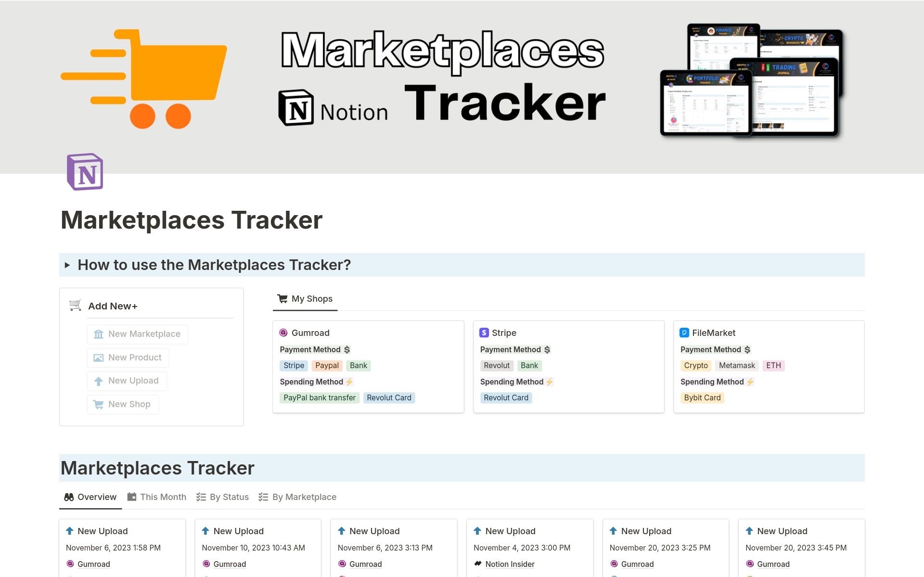
Task: Toggle the Crypto payment method tag
Action: pos(696,365)
